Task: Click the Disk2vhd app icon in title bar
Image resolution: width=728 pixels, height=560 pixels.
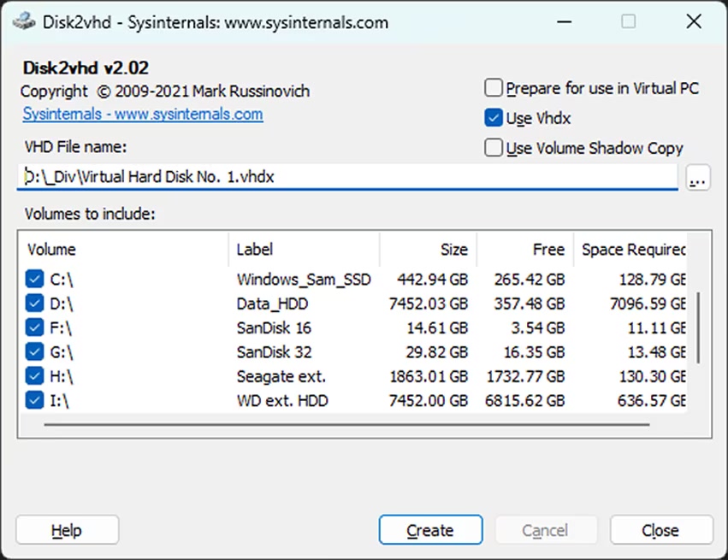Action: (24, 22)
